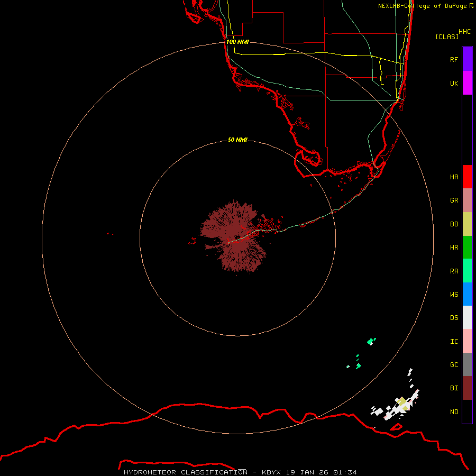Click the RA legend label
The image size is (476, 476).
tap(454, 271)
